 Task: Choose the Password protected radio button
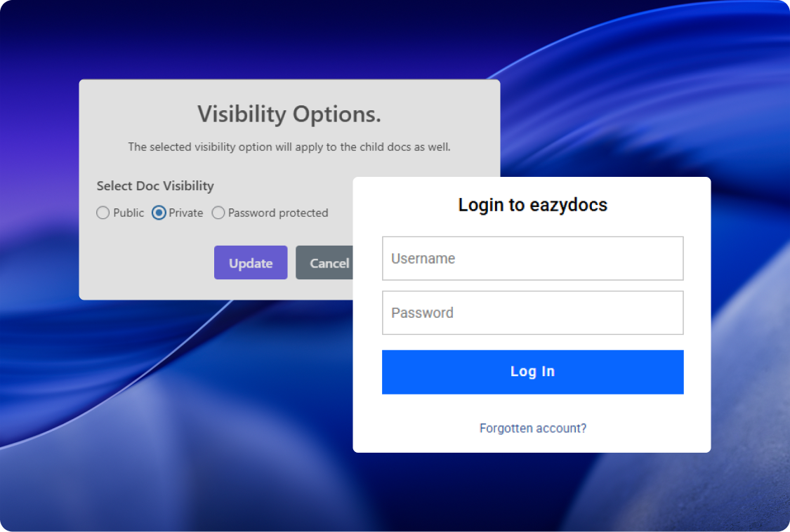218,213
